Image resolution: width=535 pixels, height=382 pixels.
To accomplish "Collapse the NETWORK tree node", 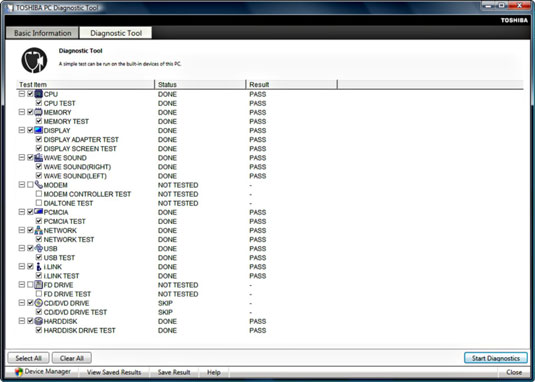I will pos(21,230).
